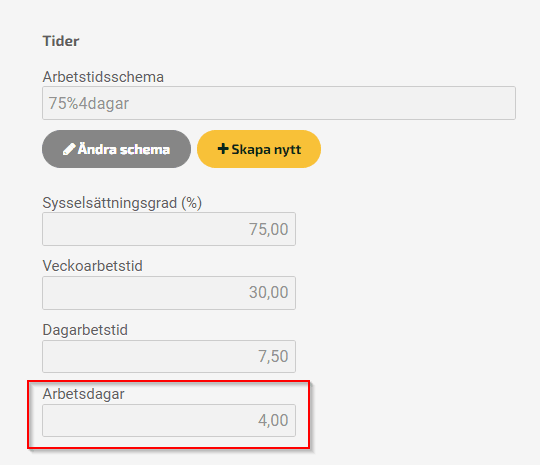Screen dimensions: 540x465
Task: Click the 75,00 employment rate value
Action: (x=269, y=229)
